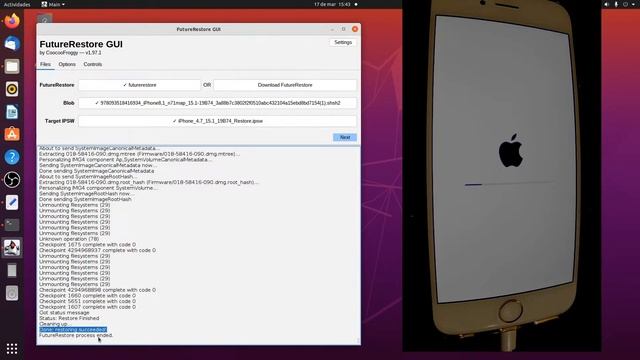Click the FutureRestore GUI title bar
The height and width of the screenshot is (360, 640).
[198, 29]
